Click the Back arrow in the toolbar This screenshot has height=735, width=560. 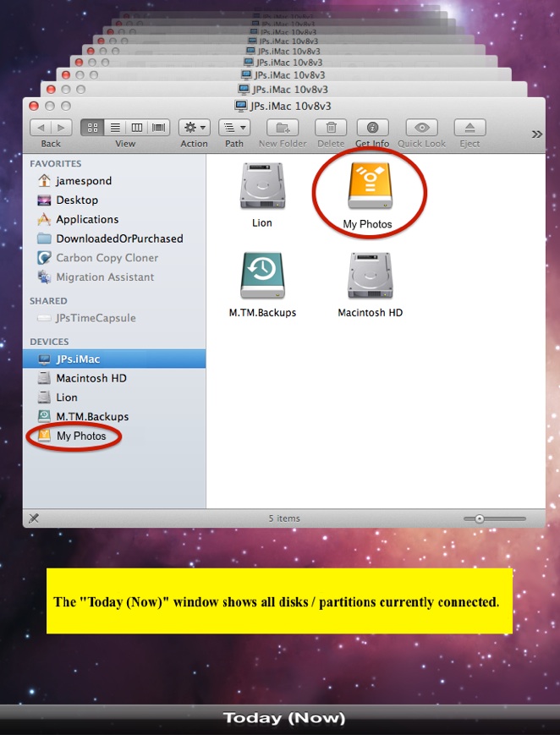41,128
